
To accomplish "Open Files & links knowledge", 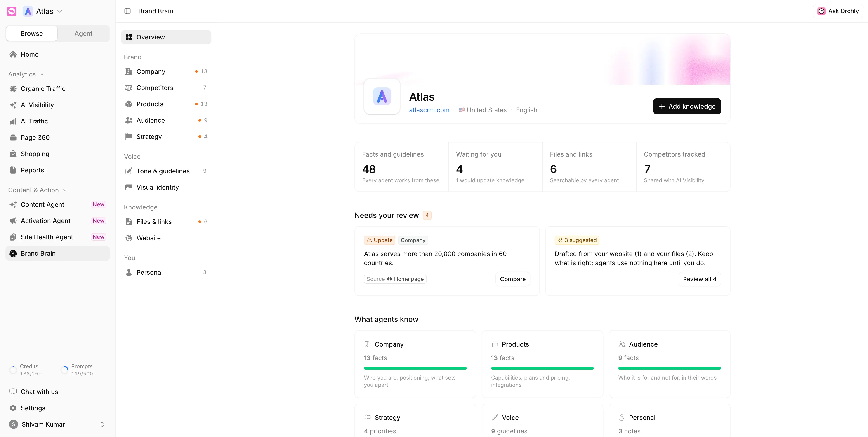I will pyautogui.click(x=166, y=221).
